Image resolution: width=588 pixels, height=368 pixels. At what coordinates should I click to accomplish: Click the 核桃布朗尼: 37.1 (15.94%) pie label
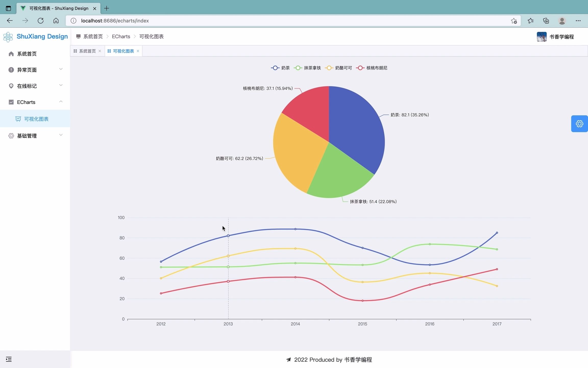pos(268,88)
